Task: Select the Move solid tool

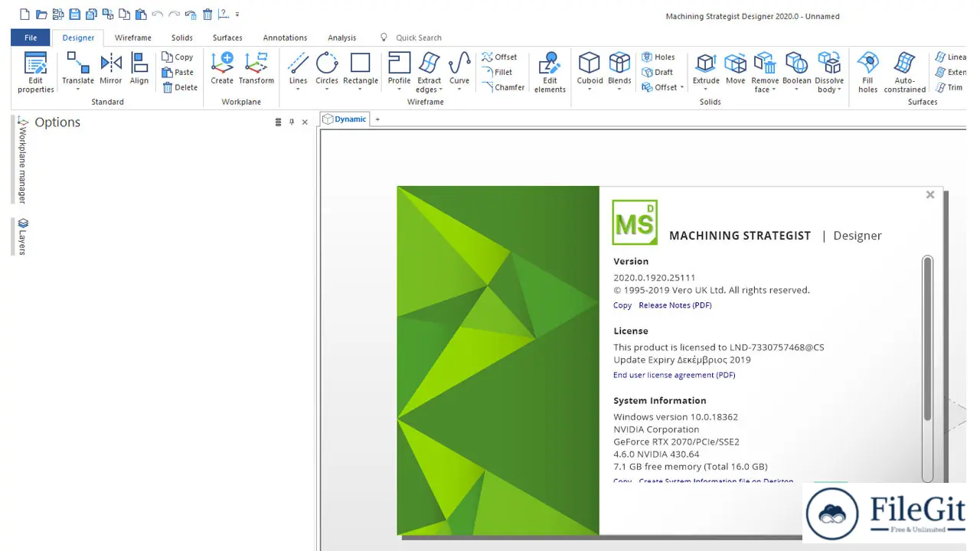Action: (x=736, y=68)
